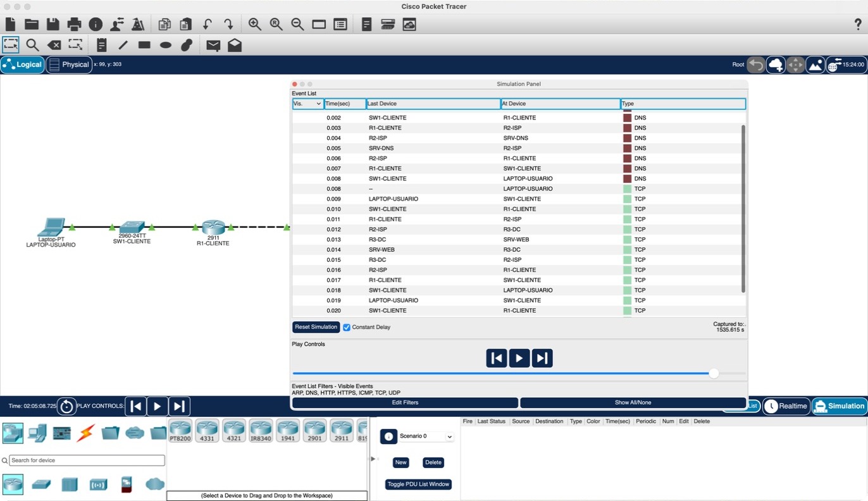The height and width of the screenshot is (501, 868).
Task: Delete the scenario with the Delete button
Action: (433, 462)
